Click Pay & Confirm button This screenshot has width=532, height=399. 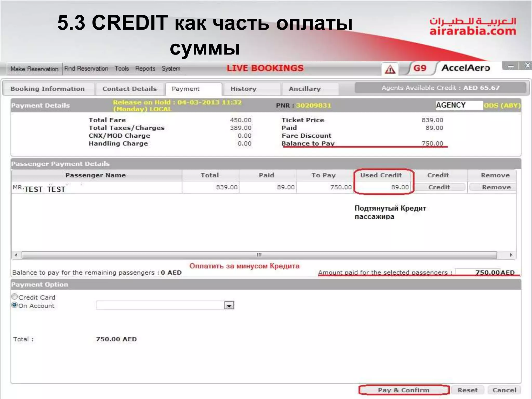point(404,390)
